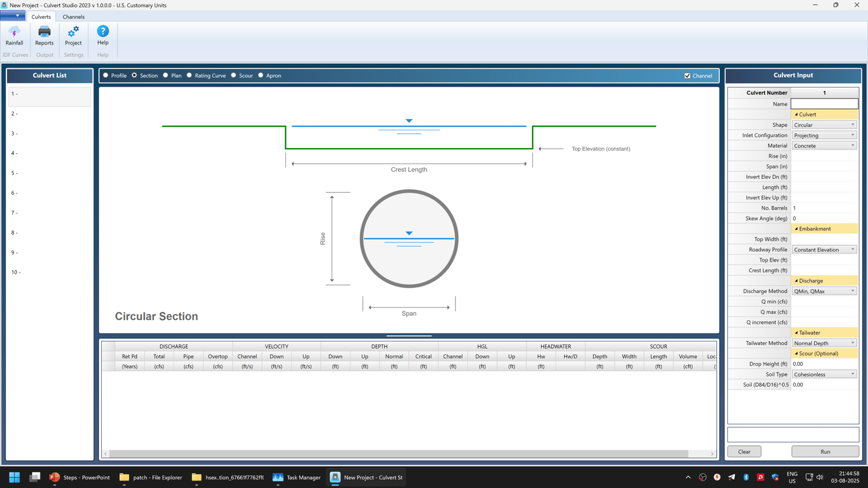This screenshot has height=488, width=868.
Task: Open the Shape dropdown
Action: pyautogui.click(x=825, y=125)
